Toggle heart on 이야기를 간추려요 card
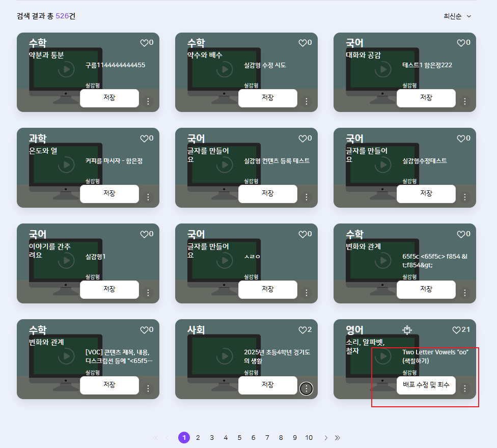497x448 pixels. (144, 234)
